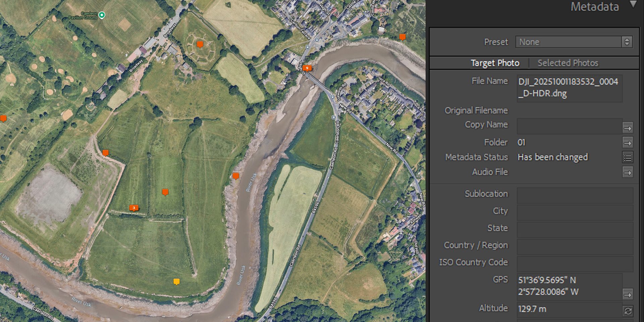Select the photo cluster marker labeled 3
The width and height of the screenshot is (644, 322).
click(x=133, y=208)
